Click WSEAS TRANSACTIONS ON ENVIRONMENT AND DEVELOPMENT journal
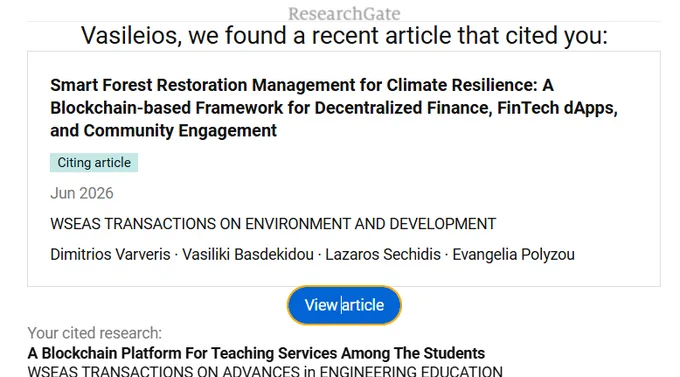 [x=273, y=224]
